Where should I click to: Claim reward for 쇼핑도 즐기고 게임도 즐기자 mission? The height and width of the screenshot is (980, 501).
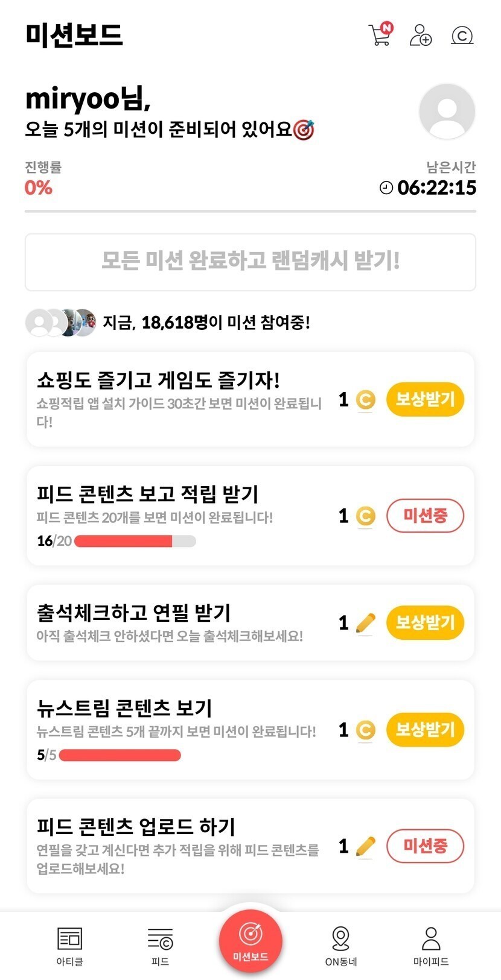pyautogui.click(x=425, y=399)
